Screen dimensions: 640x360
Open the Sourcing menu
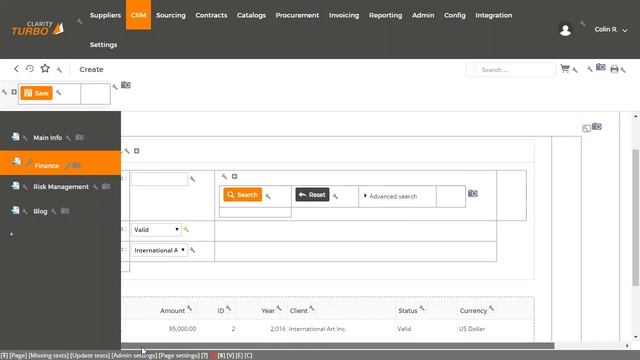[171, 15]
